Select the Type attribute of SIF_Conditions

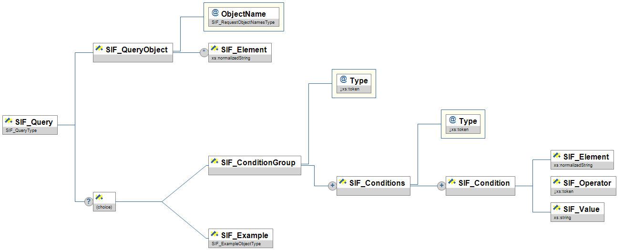[x=468, y=121]
